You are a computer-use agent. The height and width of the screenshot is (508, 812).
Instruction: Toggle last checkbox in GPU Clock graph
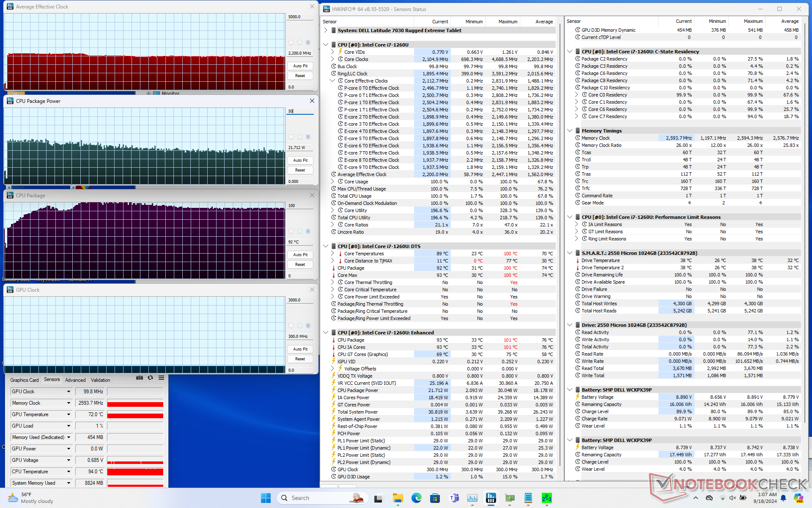tap(308, 326)
